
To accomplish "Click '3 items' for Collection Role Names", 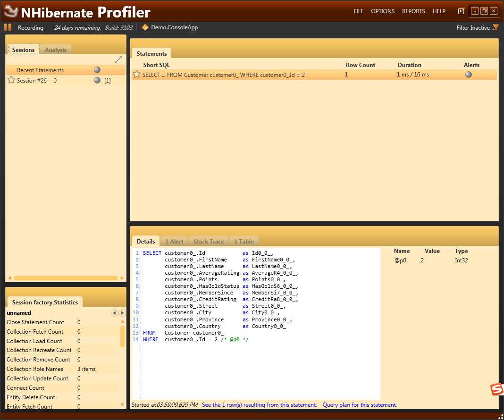I will click(x=86, y=369).
